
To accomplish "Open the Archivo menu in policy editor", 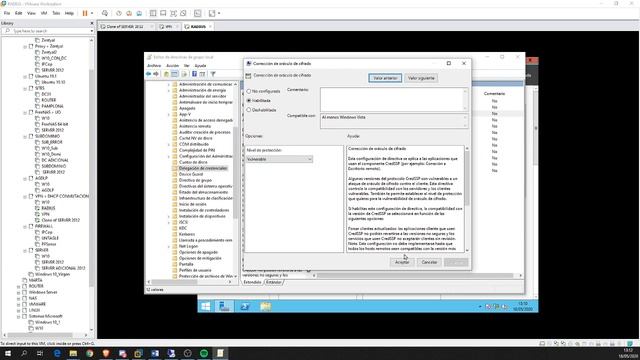I will [x=154, y=66].
